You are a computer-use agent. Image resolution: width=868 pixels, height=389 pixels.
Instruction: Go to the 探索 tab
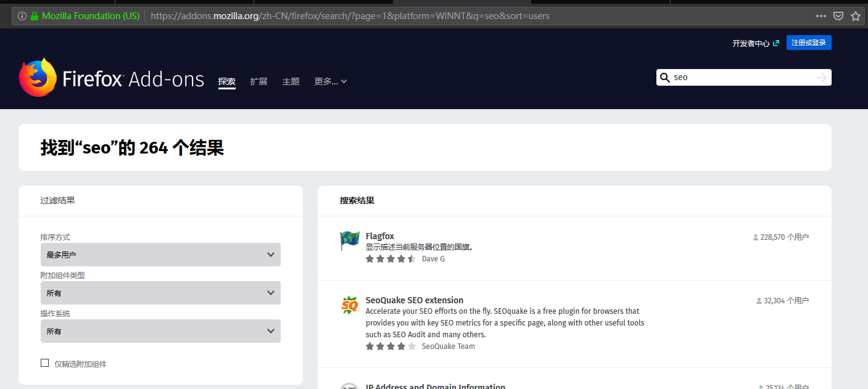point(227,81)
